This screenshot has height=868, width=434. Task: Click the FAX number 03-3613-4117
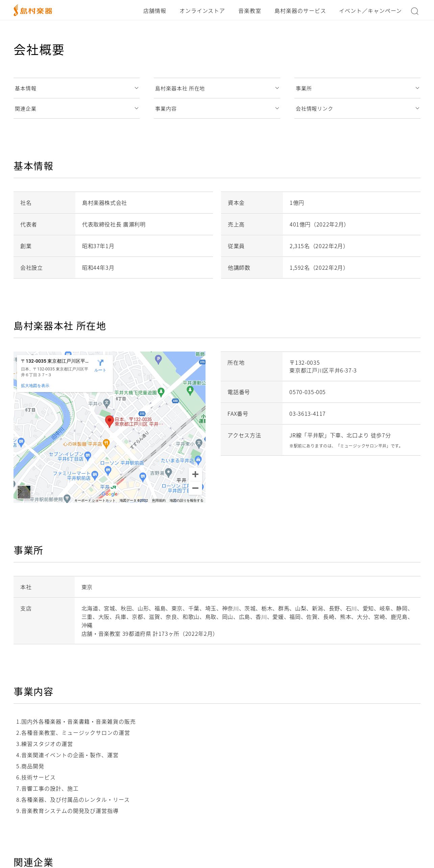(307, 414)
